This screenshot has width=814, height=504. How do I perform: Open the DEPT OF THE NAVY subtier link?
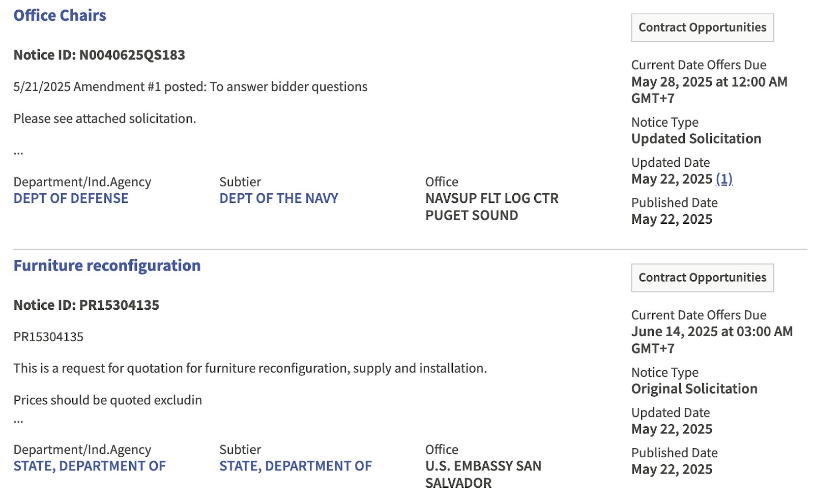pyautogui.click(x=278, y=198)
